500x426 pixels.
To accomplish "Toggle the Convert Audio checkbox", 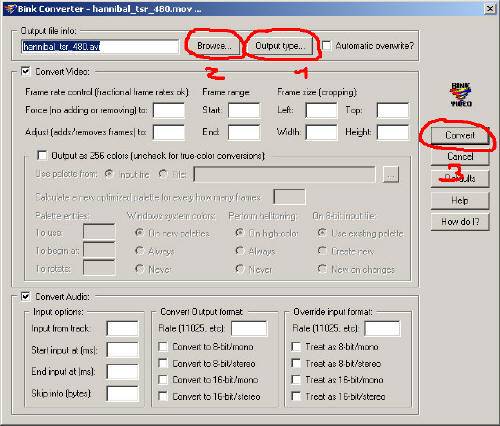I will click(25, 296).
